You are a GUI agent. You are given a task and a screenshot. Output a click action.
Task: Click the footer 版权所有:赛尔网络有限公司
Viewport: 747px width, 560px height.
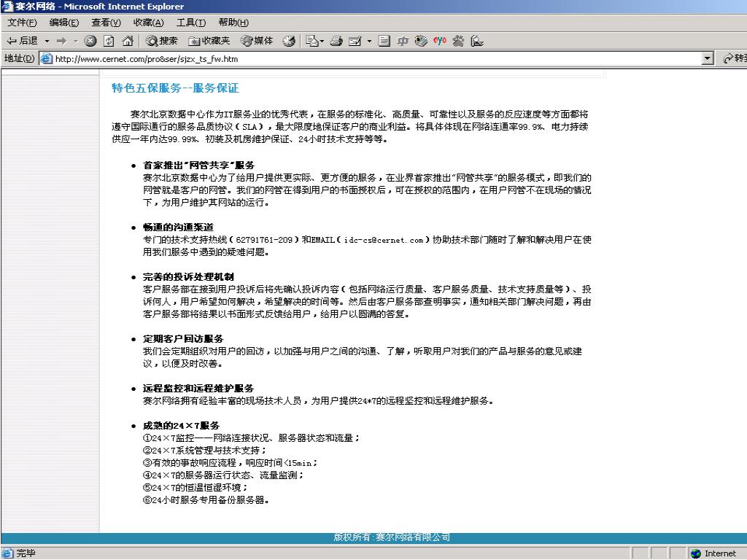pos(392,537)
